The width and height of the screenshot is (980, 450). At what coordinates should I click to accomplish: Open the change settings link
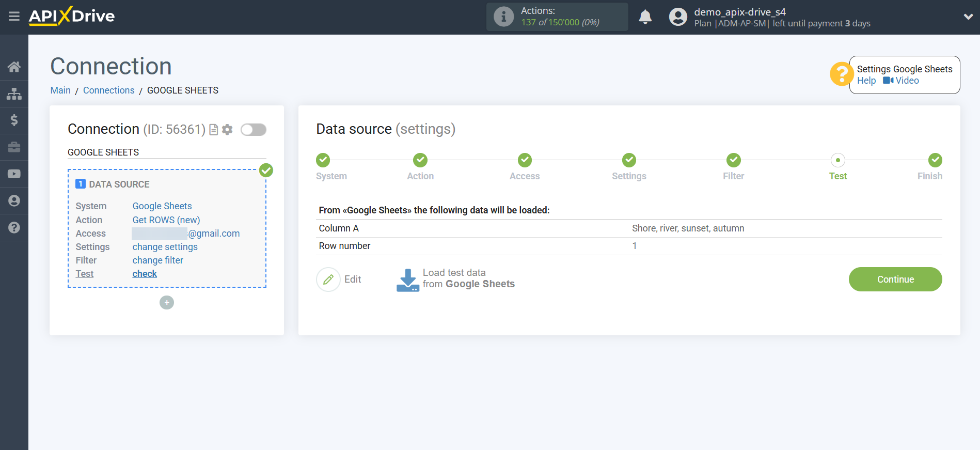(165, 247)
